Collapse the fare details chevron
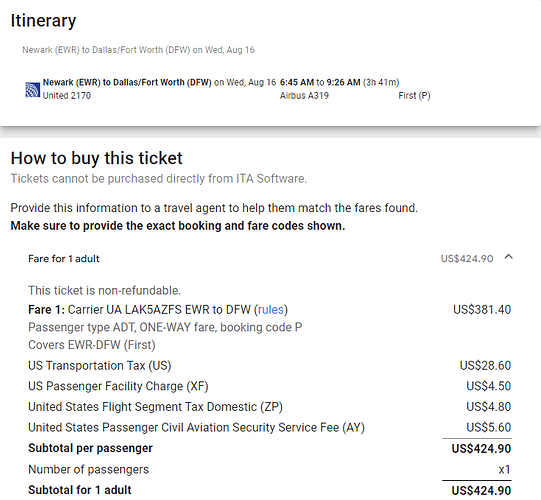Screen dimensions: 541x500 tap(508, 257)
